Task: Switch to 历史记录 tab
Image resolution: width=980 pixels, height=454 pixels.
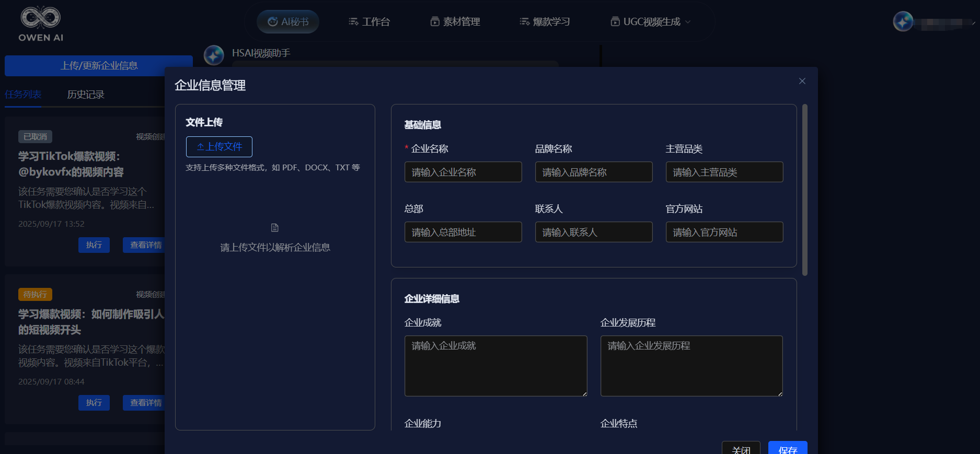Action: point(86,95)
